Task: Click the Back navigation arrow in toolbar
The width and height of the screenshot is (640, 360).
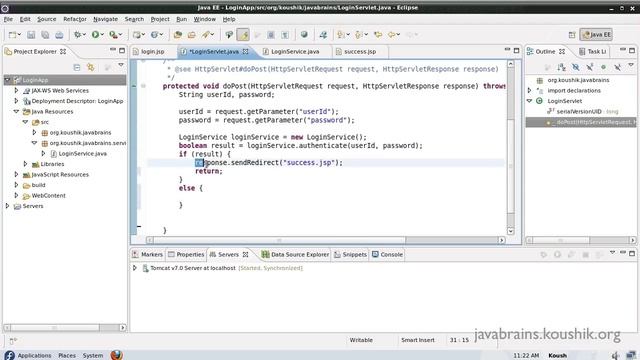Action: click(x=392, y=35)
